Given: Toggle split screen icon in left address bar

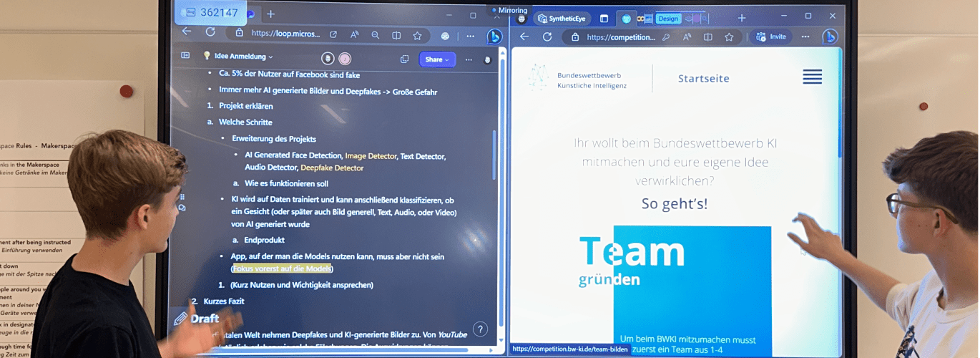Looking at the screenshot, I should point(396,35).
